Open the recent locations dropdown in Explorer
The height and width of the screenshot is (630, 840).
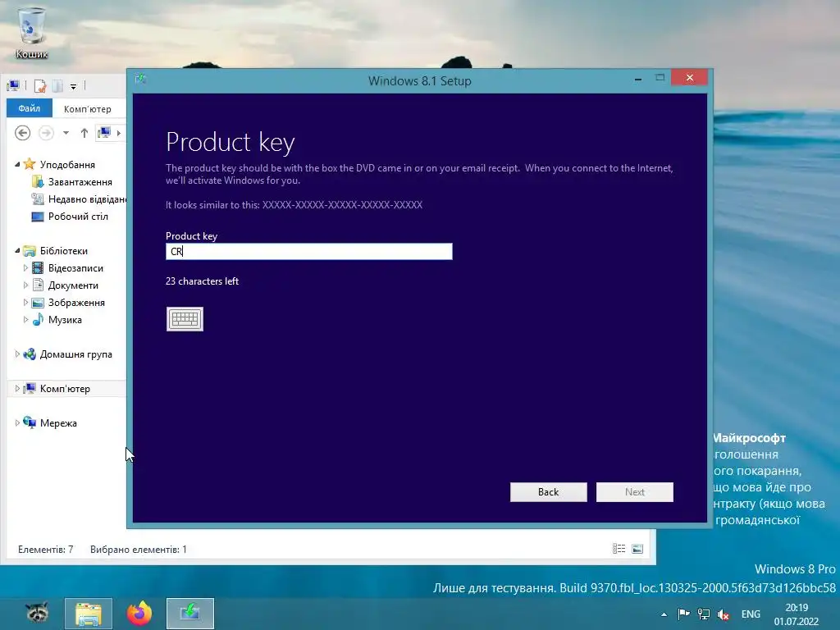[x=66, y=133]
